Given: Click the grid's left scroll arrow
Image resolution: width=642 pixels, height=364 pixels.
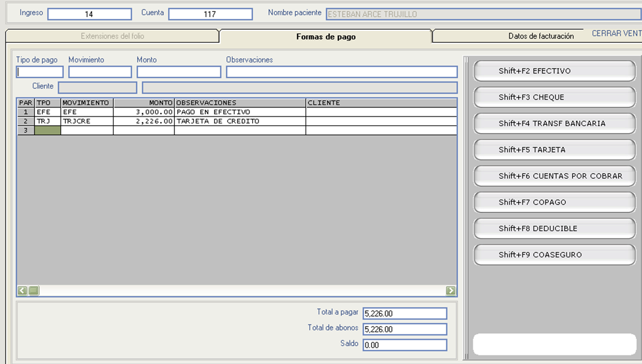Looking at the screenshot, I should 22,290.
